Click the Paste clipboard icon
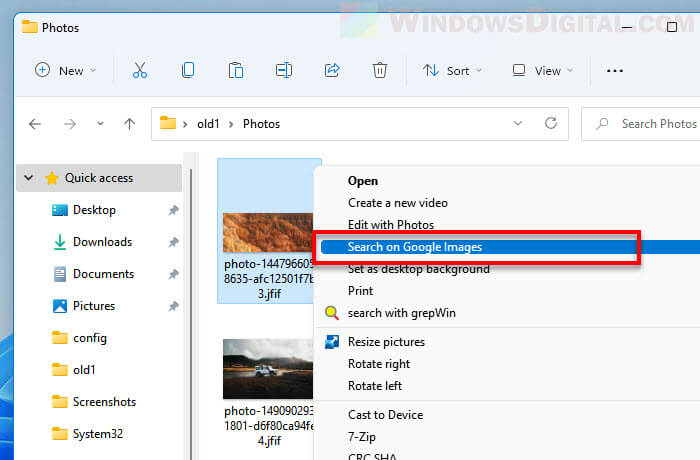The image size is (700, 460). tap(236, 70)
